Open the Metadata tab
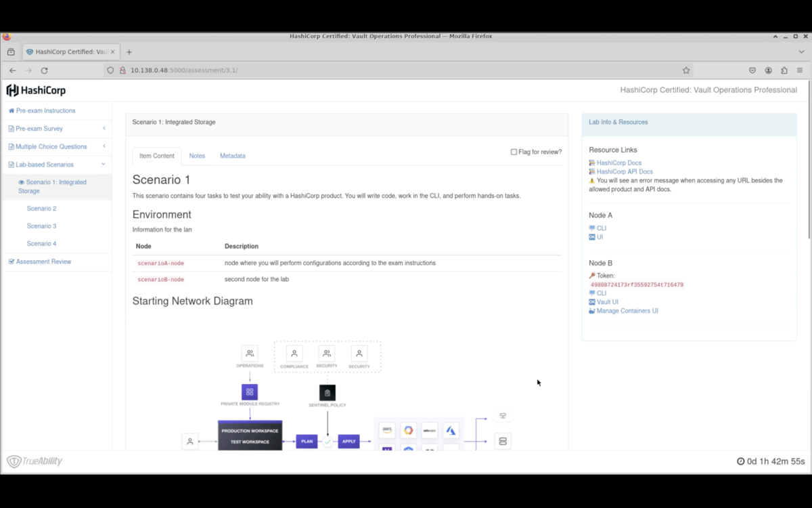The image size is (812, 508). coord(233,156)
